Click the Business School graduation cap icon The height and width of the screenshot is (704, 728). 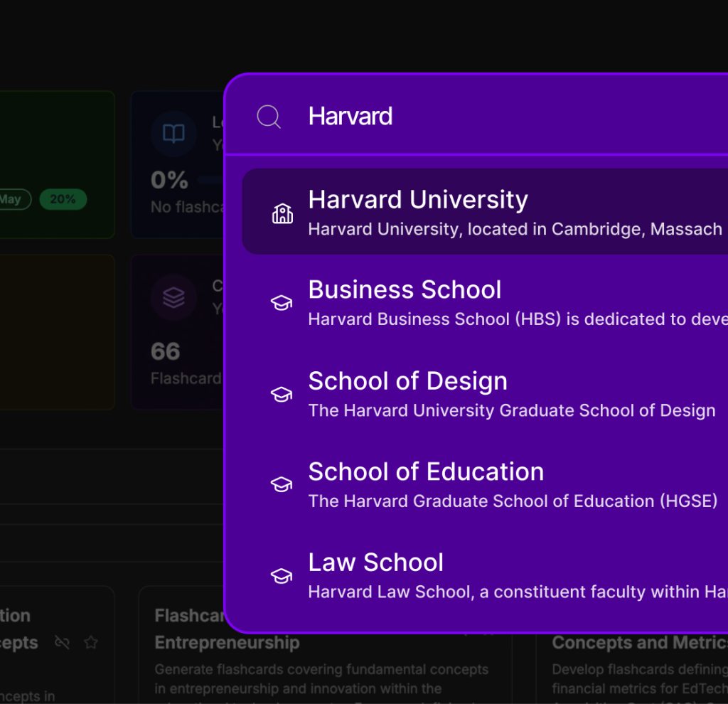(x=282, y=302)
